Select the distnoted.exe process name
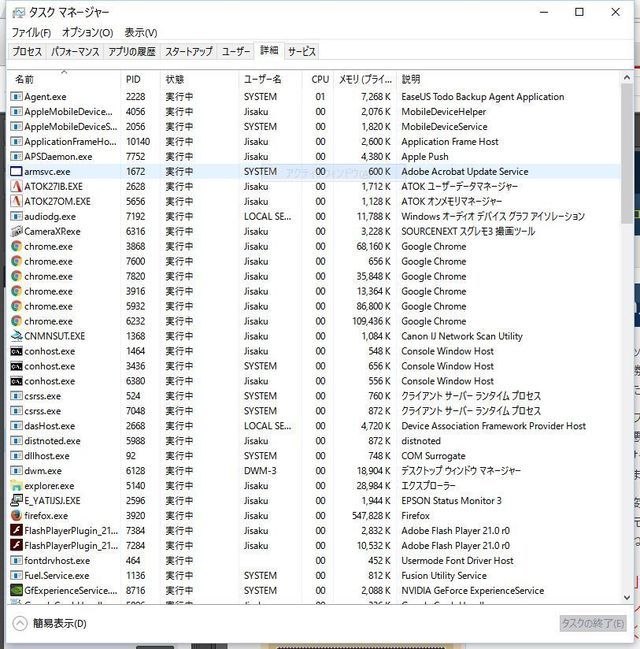 click(52, 441)
